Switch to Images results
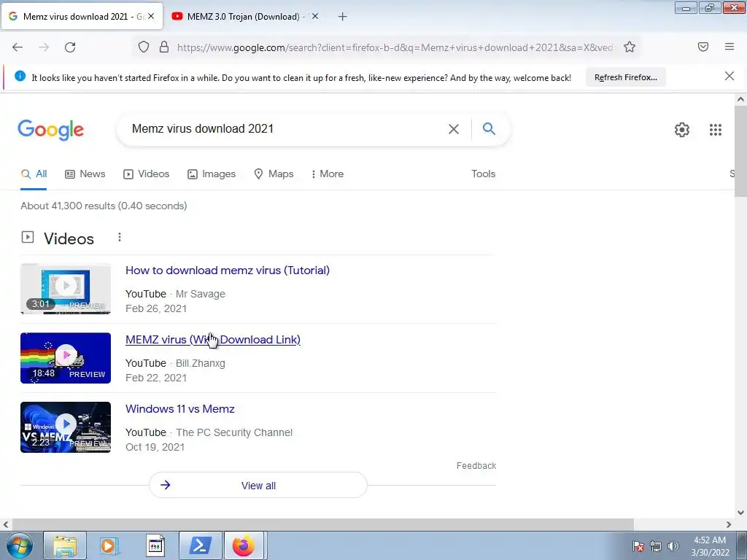747x560 pixels. tap(212, 174)
